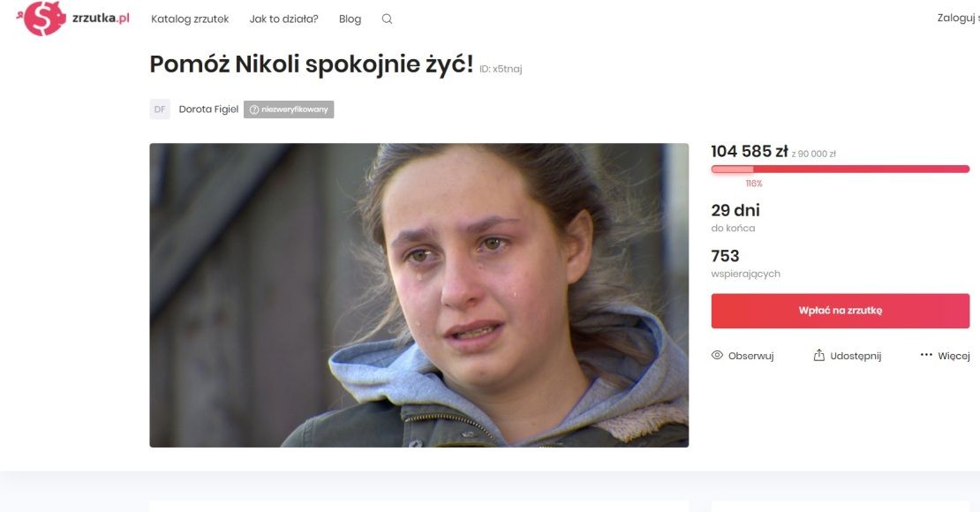Open the fundraiser main photo
Viewport: 980px width, 512px height.
418,295
